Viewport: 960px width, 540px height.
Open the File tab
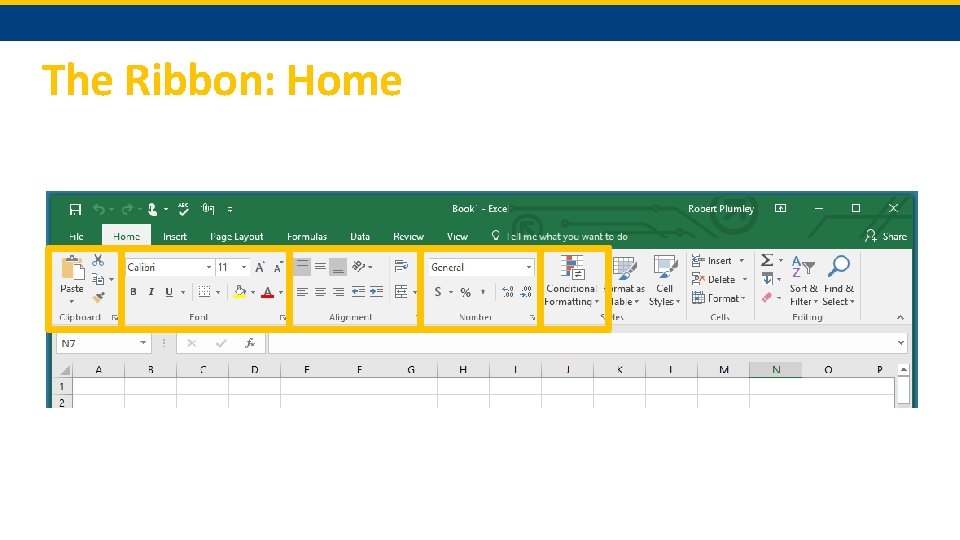point(77,236)
